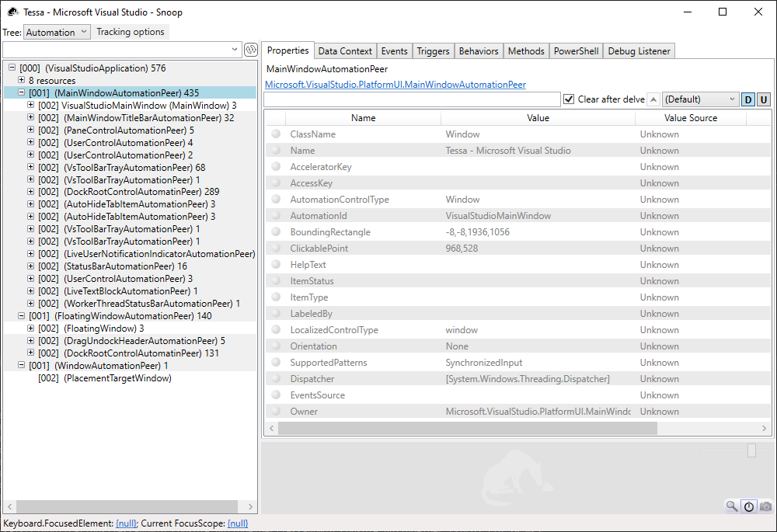Click the property filter text field

tap(412, 99)
